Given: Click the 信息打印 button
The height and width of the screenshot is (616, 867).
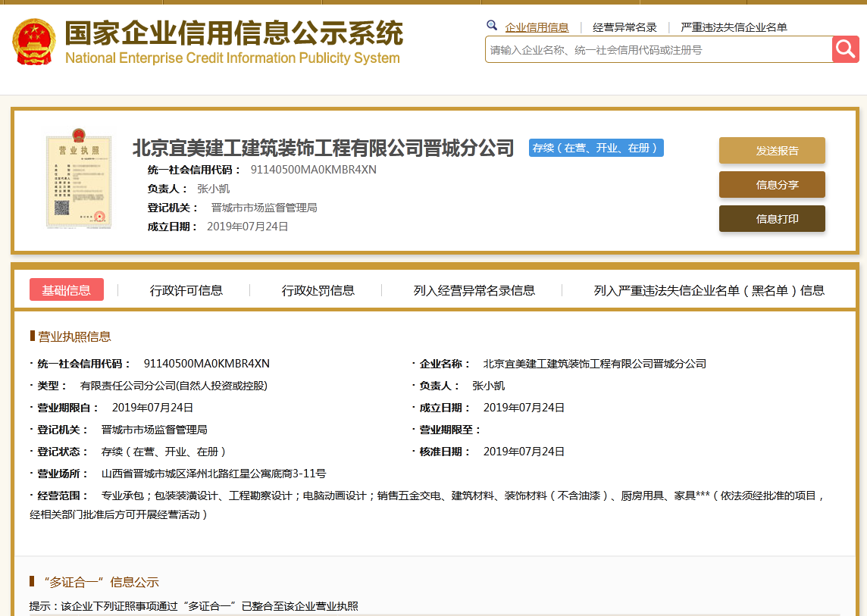Looking at the screenshot, I should point(772,219).
